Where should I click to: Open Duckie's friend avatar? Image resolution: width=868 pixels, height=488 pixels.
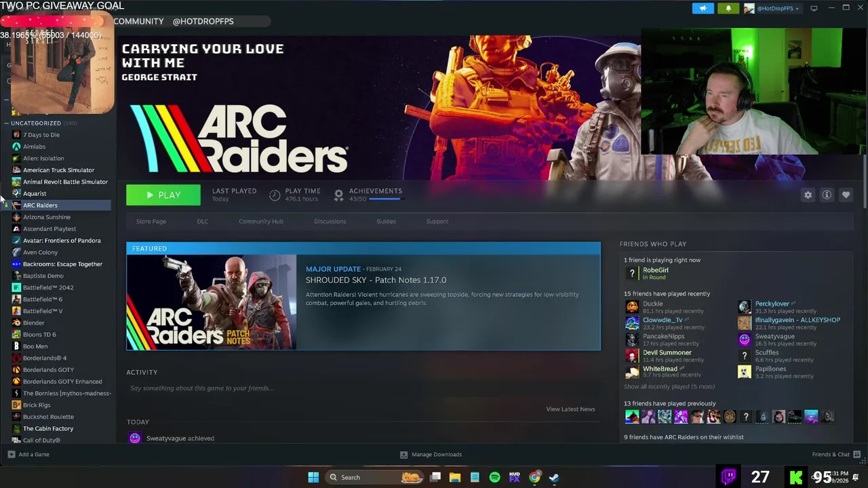(632, 307)
